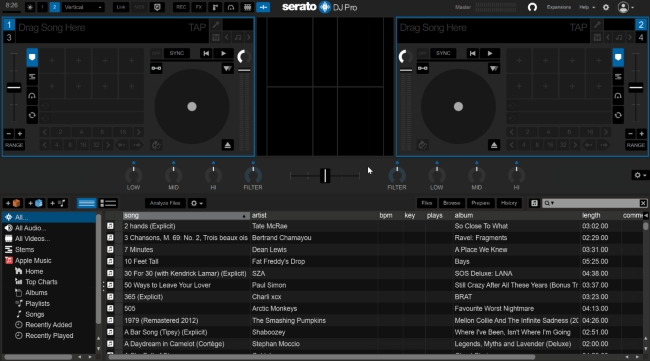Click Analyze Files button
Viewport: 650px width, 361px height.
165,203
